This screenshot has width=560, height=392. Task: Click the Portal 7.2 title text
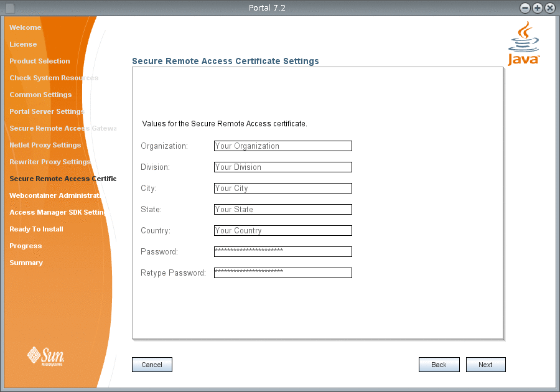tap(267, 8)
